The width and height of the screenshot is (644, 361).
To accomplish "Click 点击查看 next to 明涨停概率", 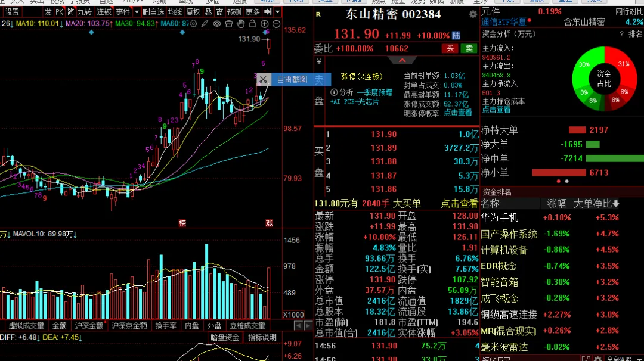I will 458,113.
